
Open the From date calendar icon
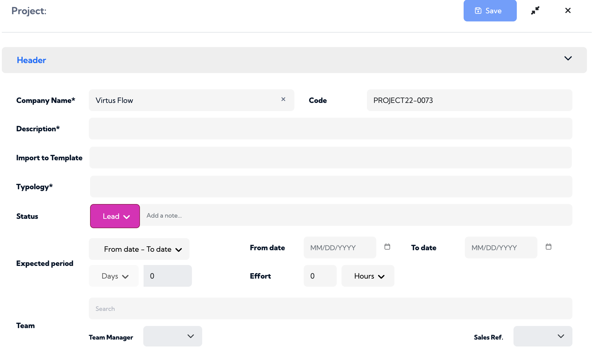click(387, 247)
